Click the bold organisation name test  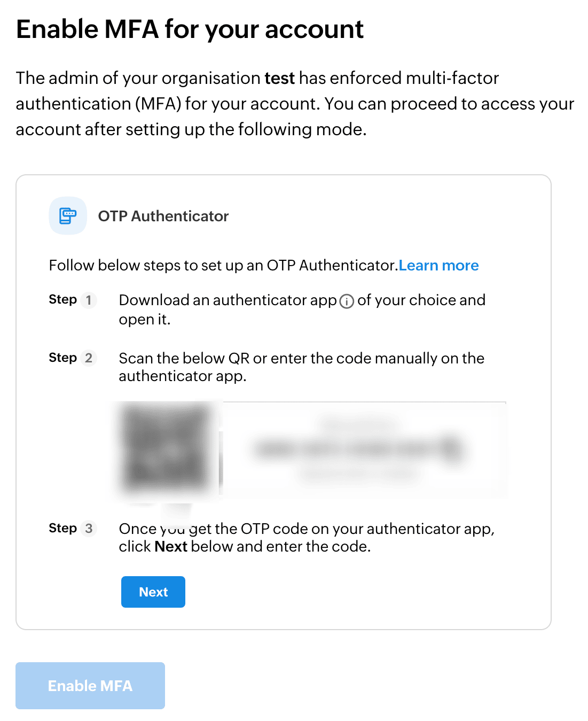pos(279,78)
